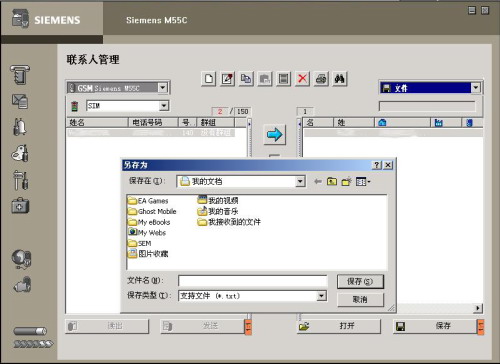Screen dimensions: 500x364
Task: Click the new contact blank page icon
Action: pyautogui.click(x=209, y=79)
